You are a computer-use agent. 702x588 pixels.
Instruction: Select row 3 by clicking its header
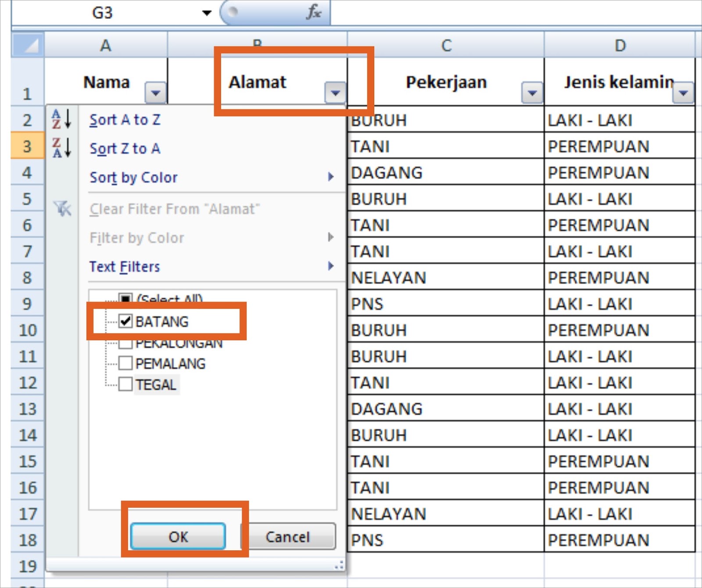pos(27,146)
